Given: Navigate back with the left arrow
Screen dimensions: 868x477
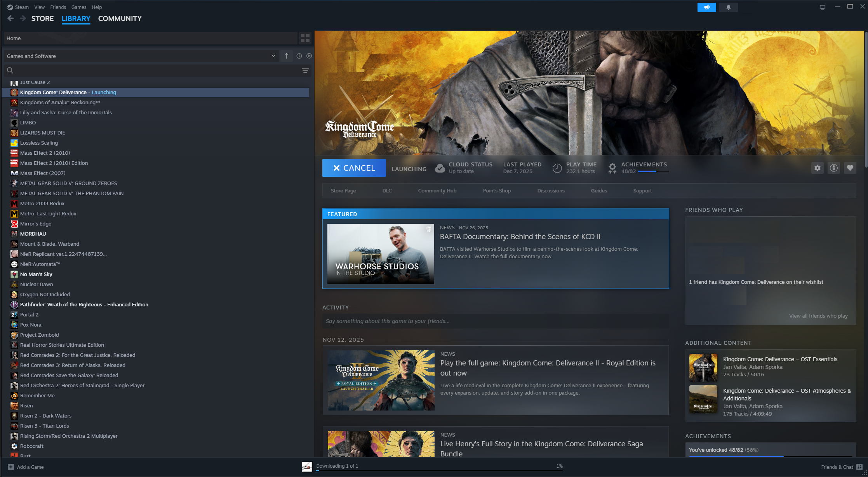Looking at the screenshot, I should click(10, 19).
